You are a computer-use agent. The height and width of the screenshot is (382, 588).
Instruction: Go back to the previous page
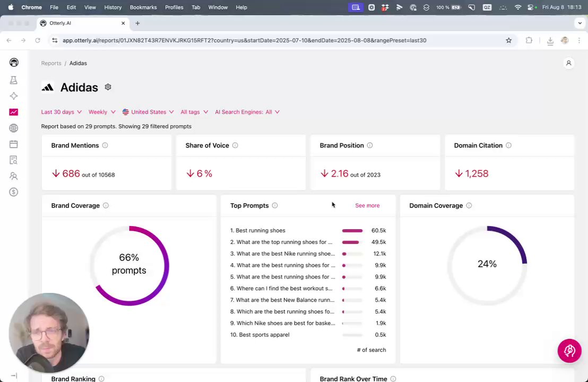9,40
